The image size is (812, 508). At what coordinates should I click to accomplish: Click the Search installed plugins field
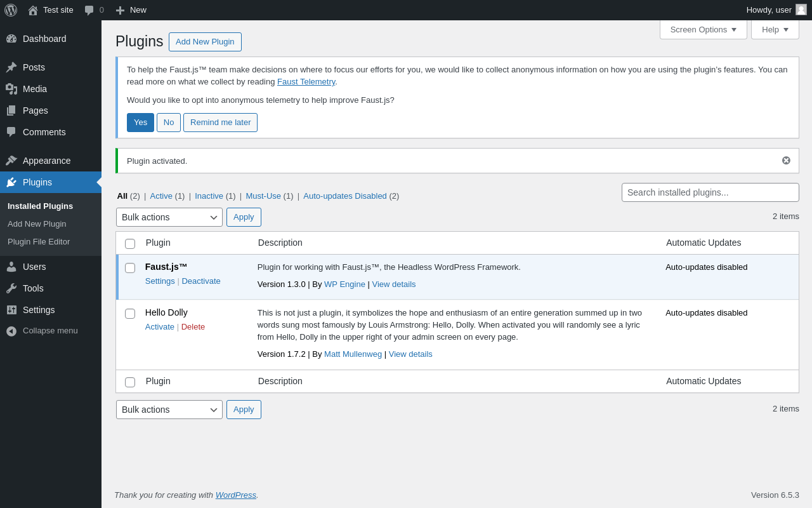(710, 192)
